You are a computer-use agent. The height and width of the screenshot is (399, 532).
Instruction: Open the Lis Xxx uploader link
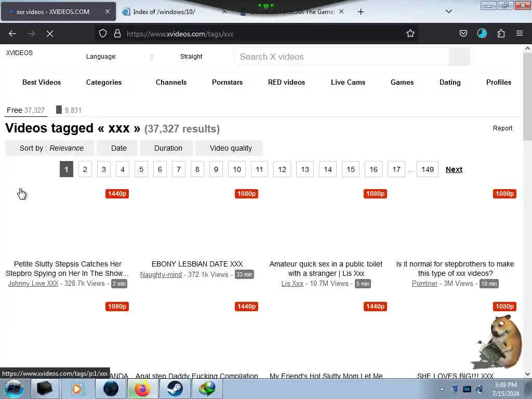tap(292, 284)
